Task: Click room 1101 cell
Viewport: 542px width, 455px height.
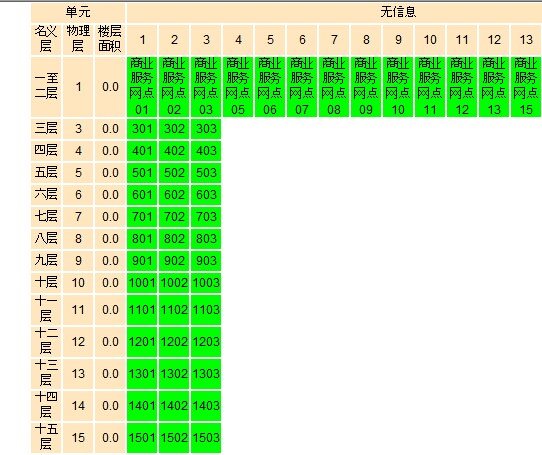Action: [142, 310]
